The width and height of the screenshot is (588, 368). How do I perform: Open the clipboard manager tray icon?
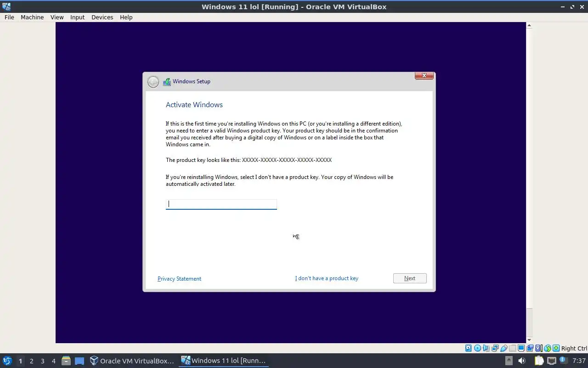coord(539,361)
